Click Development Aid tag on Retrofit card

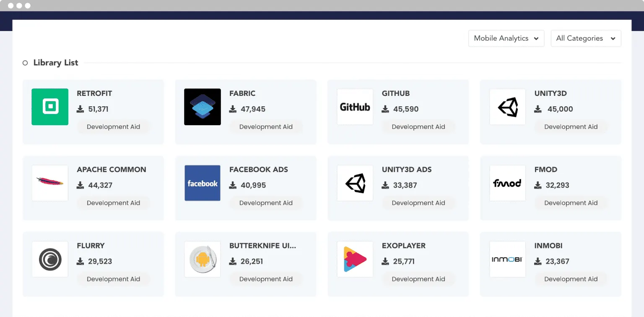click(113, 127)
